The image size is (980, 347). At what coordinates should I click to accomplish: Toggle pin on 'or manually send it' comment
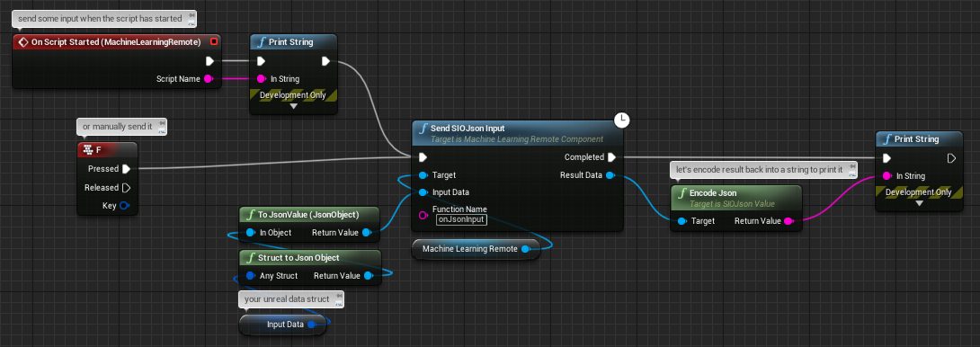tap(162, 124)
